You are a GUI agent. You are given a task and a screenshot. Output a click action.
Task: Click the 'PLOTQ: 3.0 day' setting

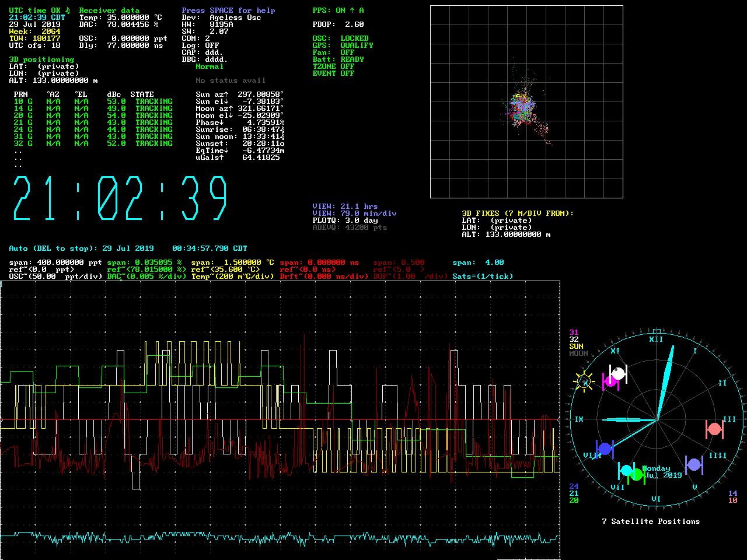click(345, 220)
